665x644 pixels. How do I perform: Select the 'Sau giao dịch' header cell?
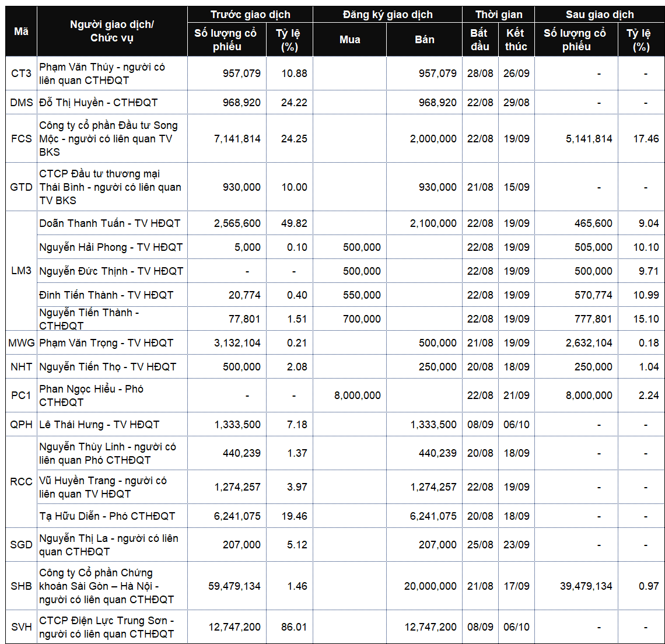click(600, 15)
